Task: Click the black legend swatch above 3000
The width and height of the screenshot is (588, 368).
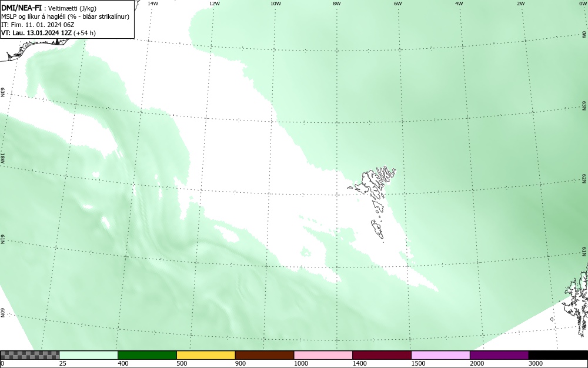Action: [x=558, y=355]
